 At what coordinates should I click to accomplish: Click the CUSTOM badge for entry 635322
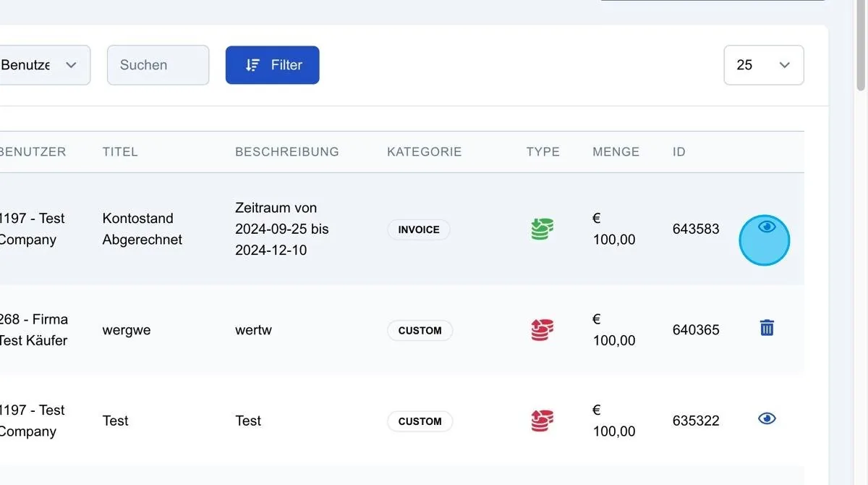pos(420,421)
